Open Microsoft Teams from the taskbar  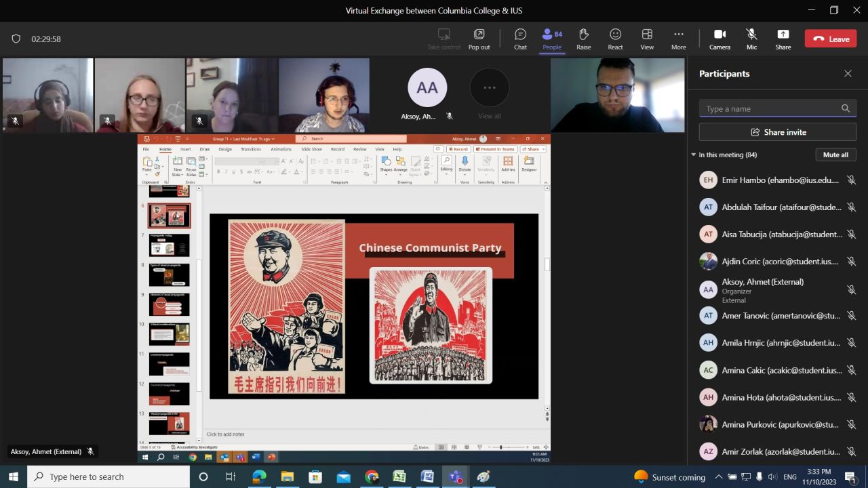[455, 476]
